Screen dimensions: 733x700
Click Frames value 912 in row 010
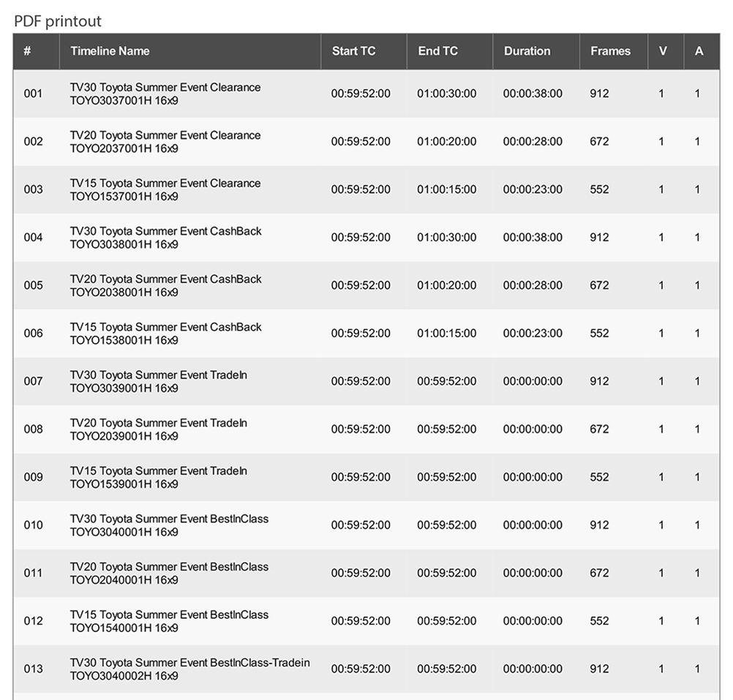tap(599, 524)
